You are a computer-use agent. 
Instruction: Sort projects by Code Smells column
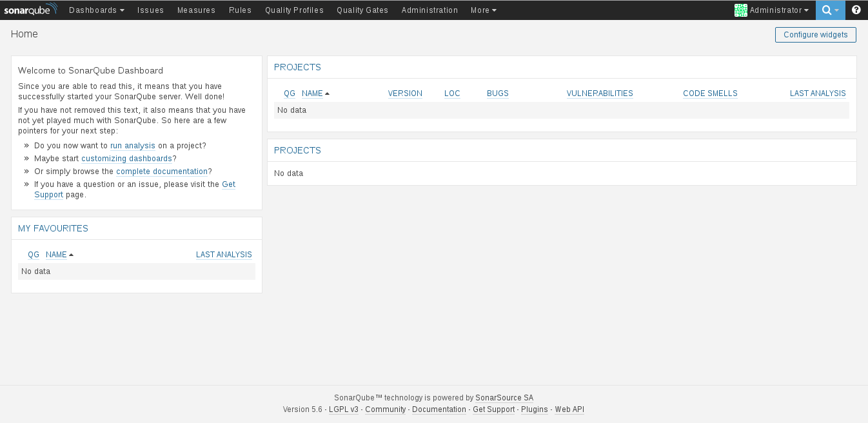coord(710,93)
